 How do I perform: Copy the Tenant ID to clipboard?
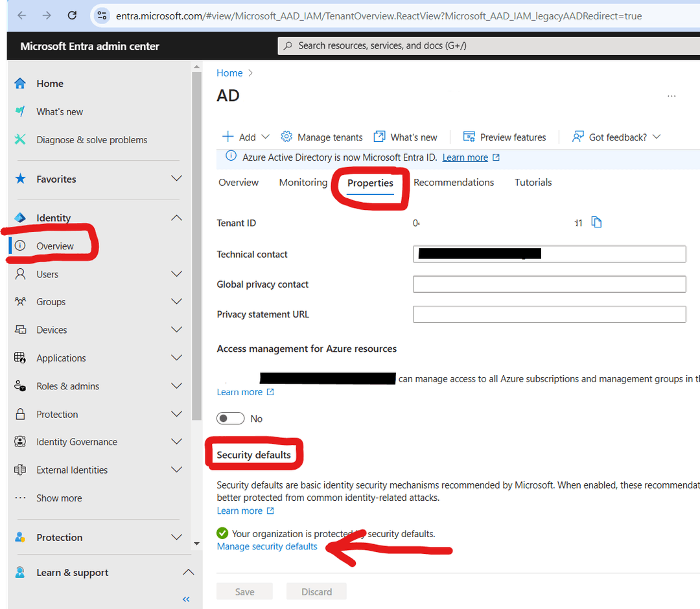(x=597, y=223)
